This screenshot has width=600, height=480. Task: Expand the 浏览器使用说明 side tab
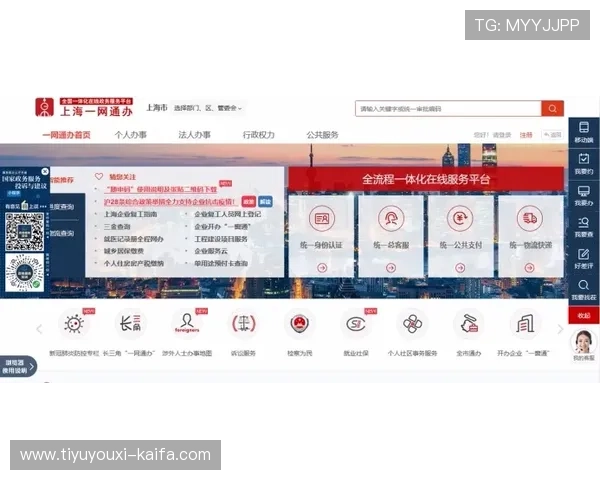coord(18,367)
